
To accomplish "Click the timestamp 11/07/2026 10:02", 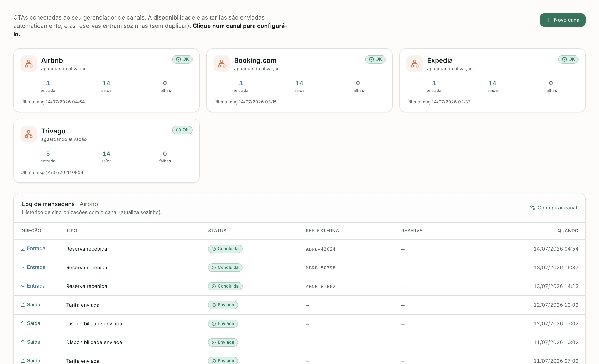I will coord(556,342).
